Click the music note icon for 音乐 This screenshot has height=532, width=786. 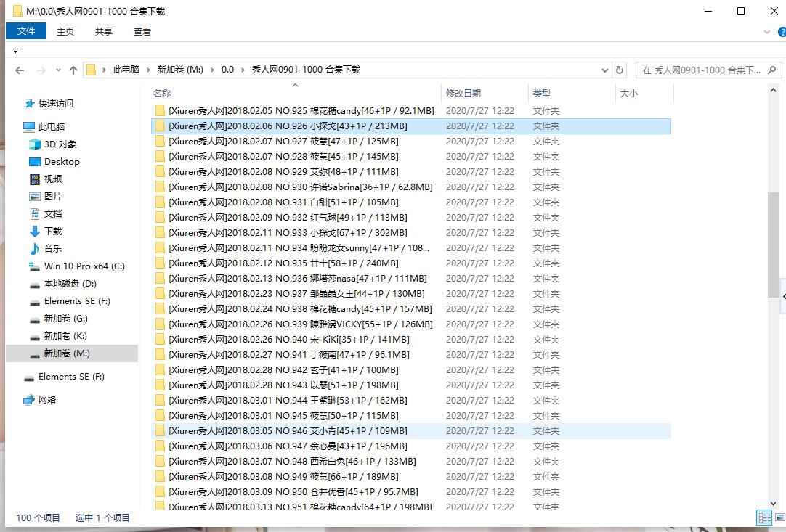[x=35, y=248]
